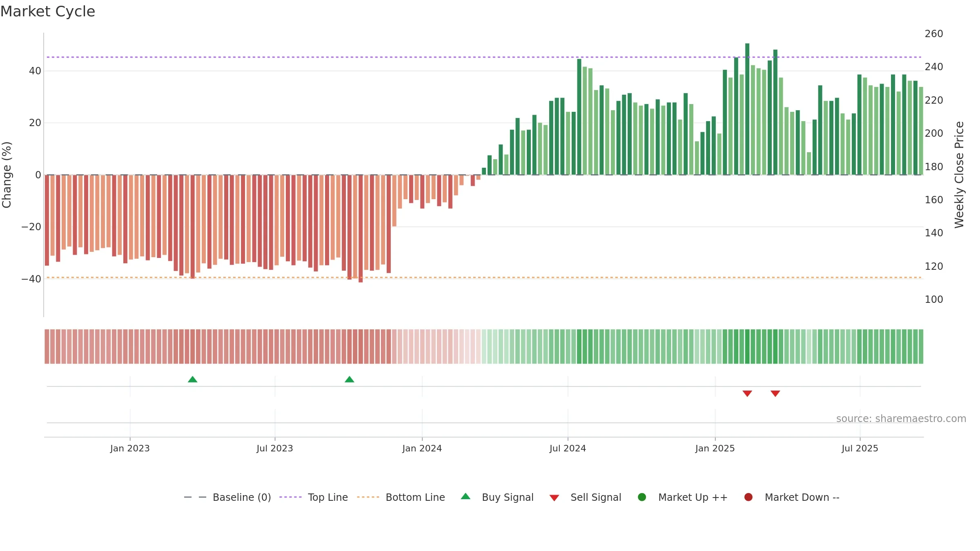Click the lowest red bar below the bottom line
The height and width of the screenshot is (551, 980).
361,229
